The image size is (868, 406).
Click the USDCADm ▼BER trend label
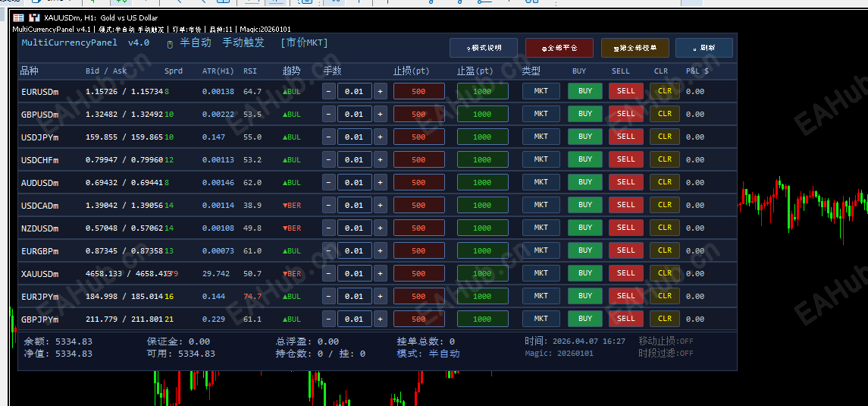click(292, 206)
